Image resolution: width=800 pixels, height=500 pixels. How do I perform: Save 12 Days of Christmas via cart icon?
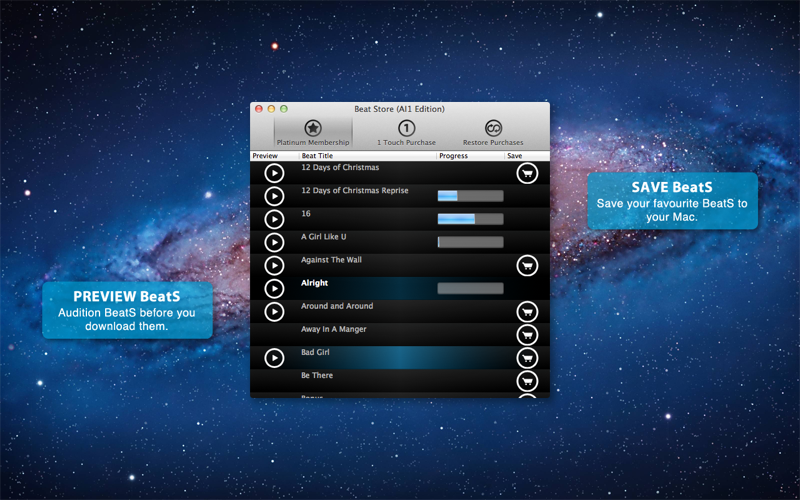(527, 173)
